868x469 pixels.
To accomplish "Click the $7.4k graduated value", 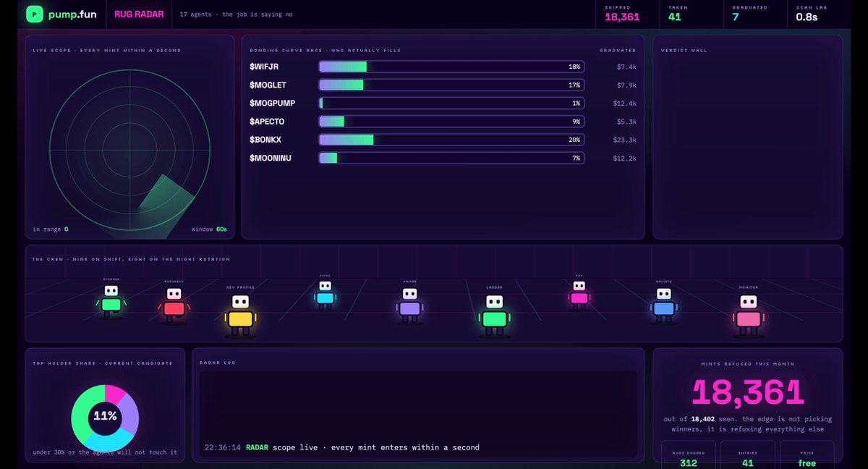I will click(x=626, y=67).
